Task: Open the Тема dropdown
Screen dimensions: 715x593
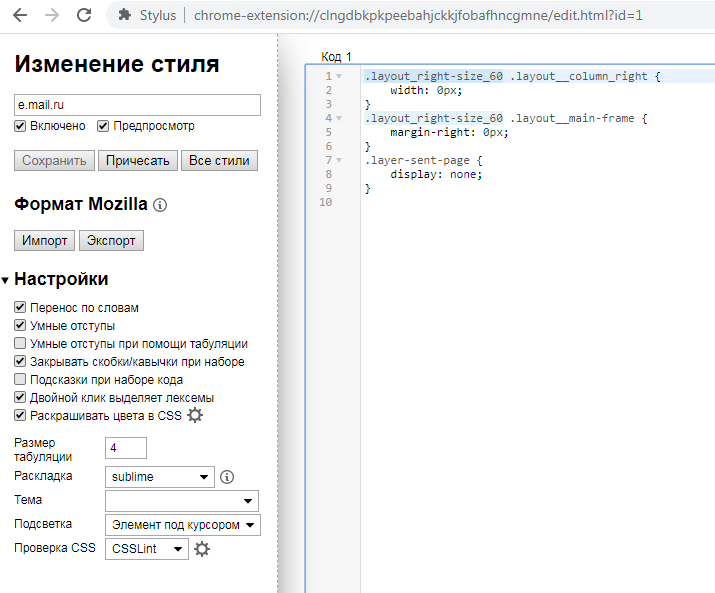Action: pyautogui.click(x=182, y=501)
